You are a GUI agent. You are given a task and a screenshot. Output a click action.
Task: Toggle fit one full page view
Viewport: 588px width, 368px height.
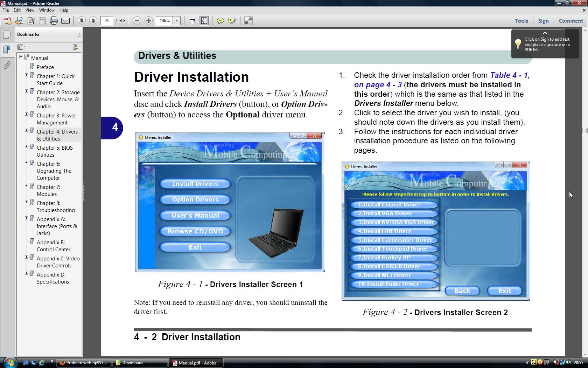pyautogui.click(x=204, y=21)
